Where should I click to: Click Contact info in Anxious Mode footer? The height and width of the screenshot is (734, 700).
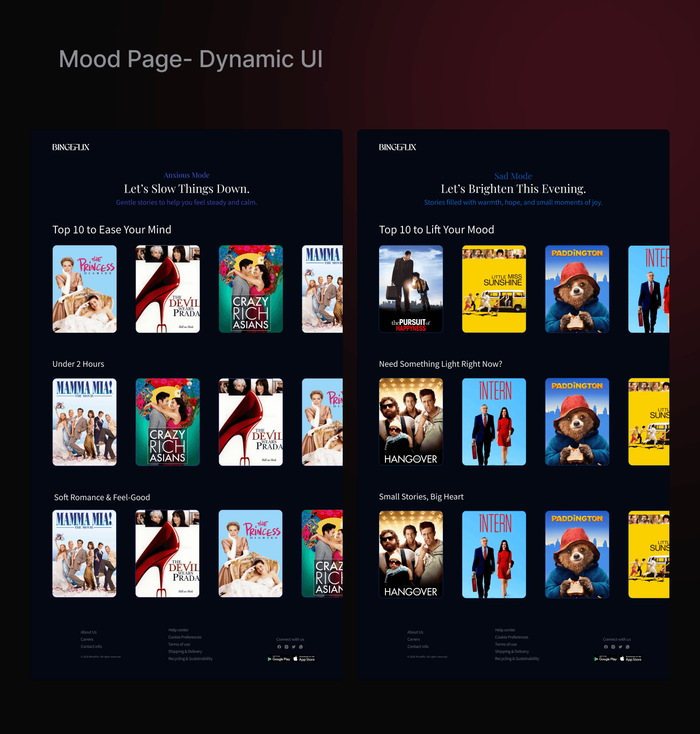click(91, 646)
